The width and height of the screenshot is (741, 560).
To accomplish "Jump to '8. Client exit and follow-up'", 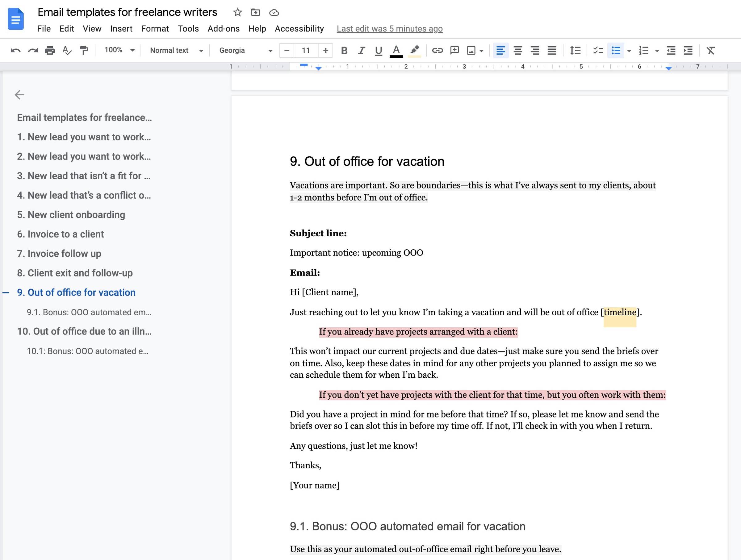I will [75, 273].
